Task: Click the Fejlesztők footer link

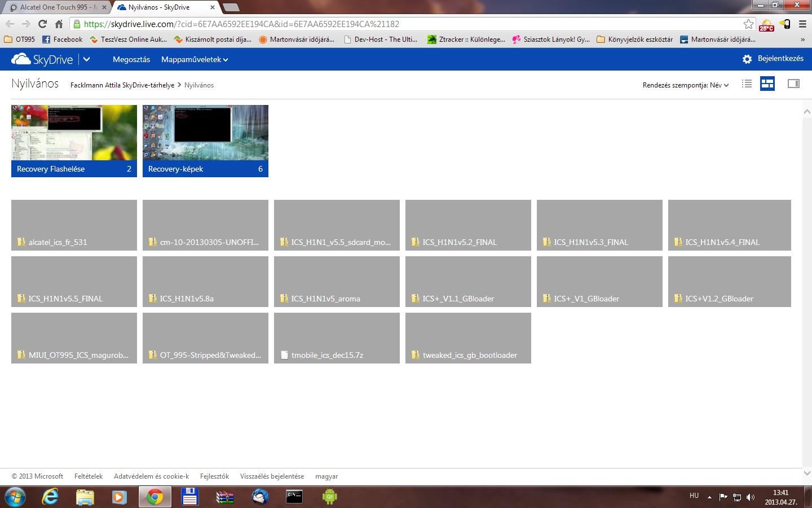Action: click(214, 476)
